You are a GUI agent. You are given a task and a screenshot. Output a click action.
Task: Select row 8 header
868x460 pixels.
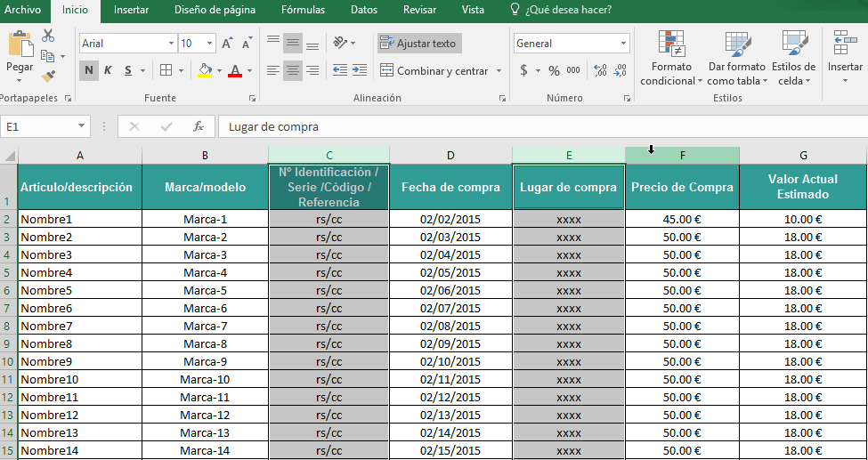(x=8, y=326)
